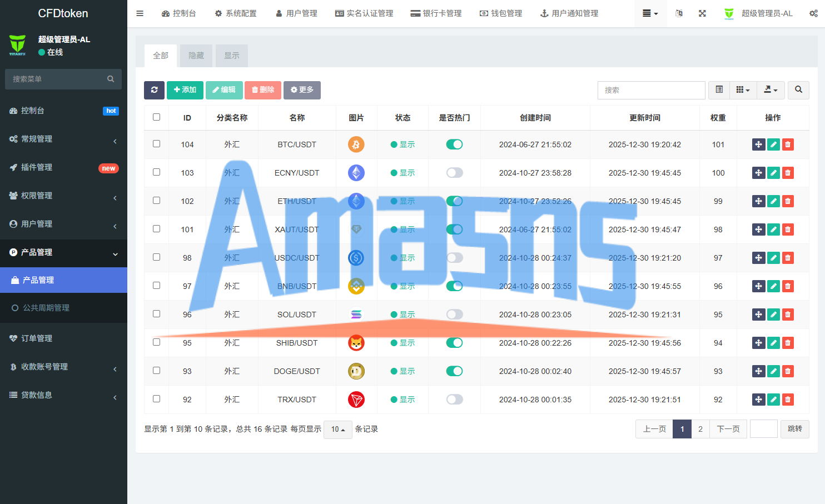Open 钱包管理 in top navigation
Screen dimensions: 825x504
(x=501, y=13)
